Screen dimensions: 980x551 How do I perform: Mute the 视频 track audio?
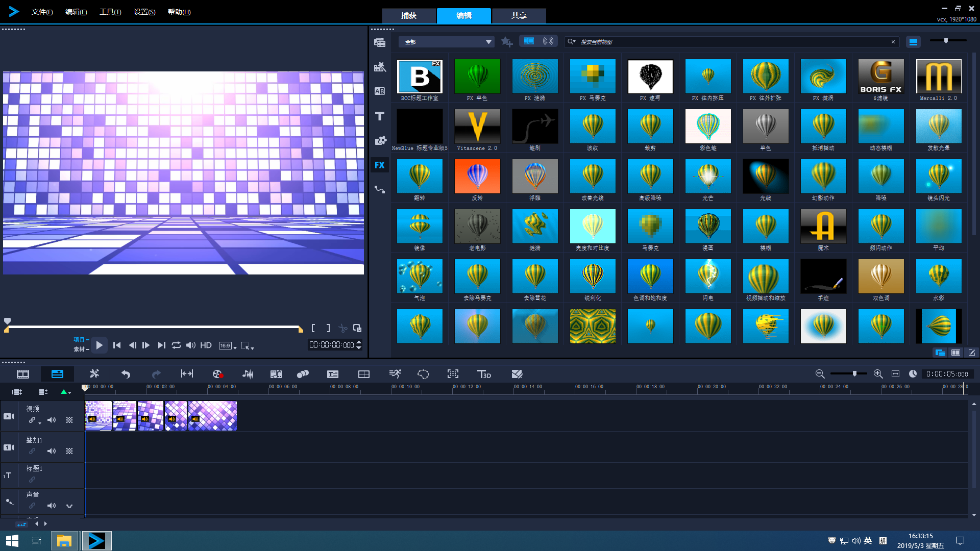(52, 420)
